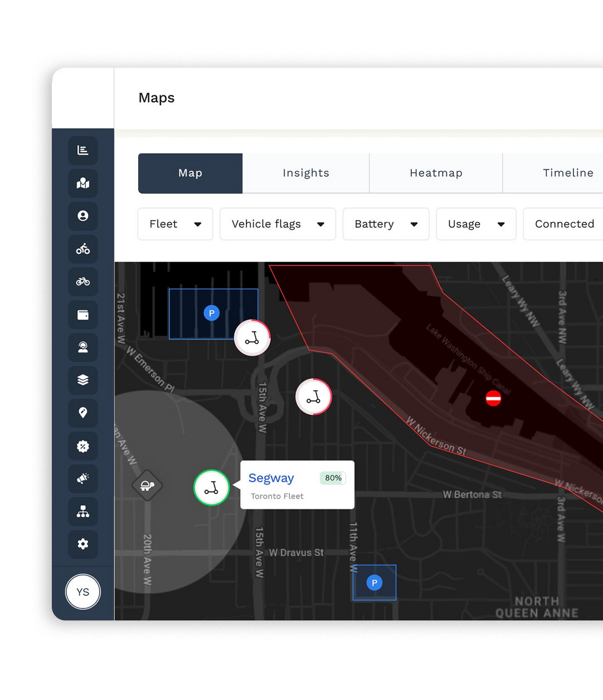This screenshot has width=603, height=700.
Task: Click the map icon in sidebar
Action: (83, 183)
